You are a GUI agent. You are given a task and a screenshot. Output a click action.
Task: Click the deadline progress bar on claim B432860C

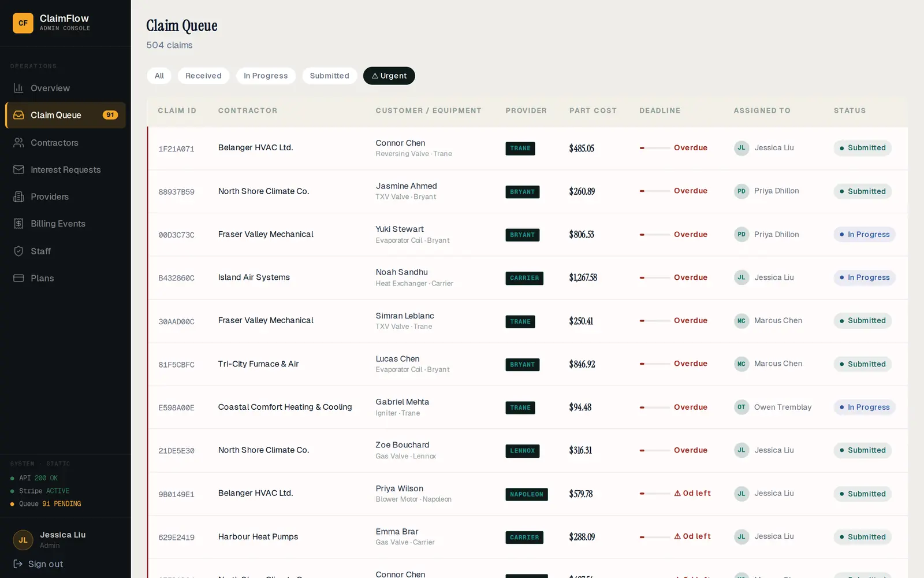click(655, 277)
